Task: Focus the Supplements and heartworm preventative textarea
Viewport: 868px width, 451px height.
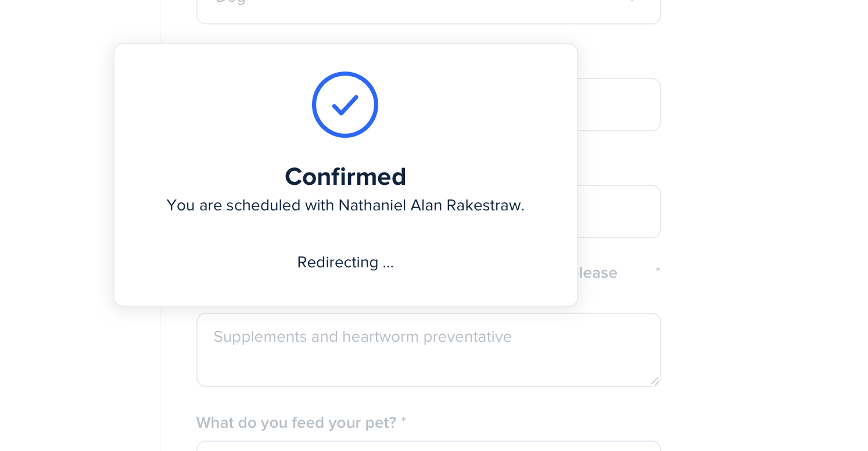Action: (x=429, y=350)
